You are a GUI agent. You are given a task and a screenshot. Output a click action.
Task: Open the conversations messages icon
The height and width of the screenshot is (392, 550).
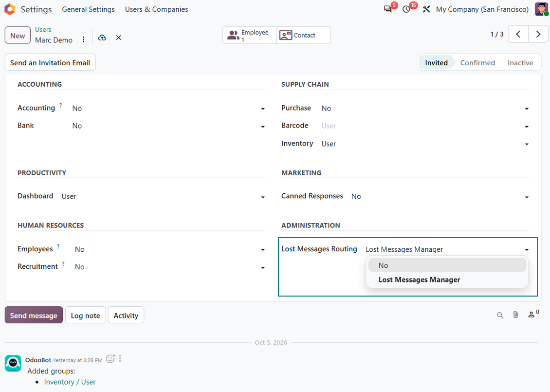[387, 9]
